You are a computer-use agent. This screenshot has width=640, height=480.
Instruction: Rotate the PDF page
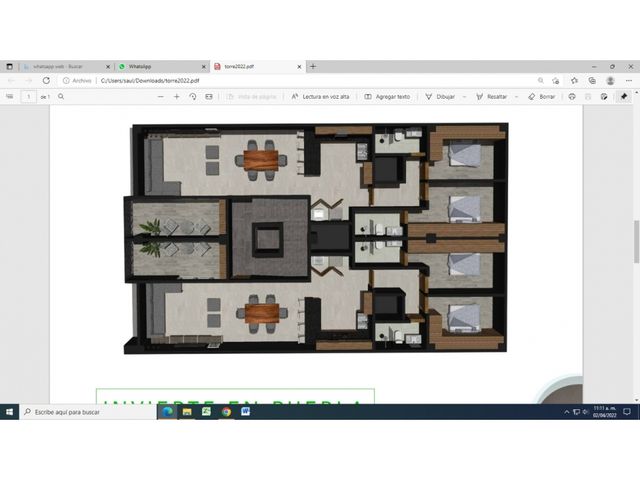click(x=193, y=97)
